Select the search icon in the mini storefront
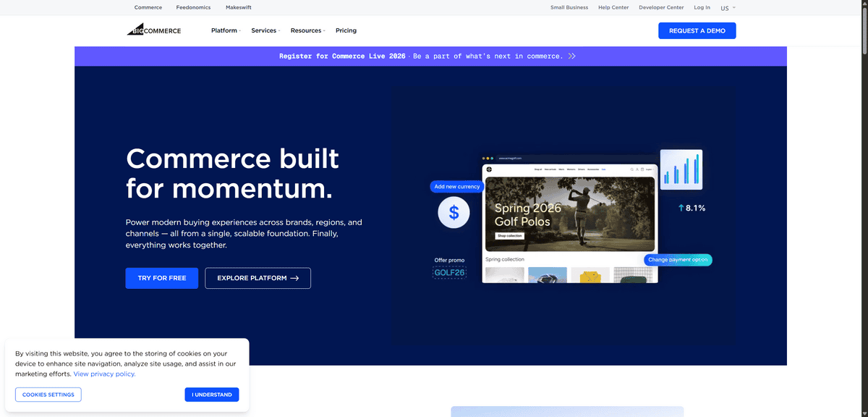The image size is (868, 417). click(631, 169)
